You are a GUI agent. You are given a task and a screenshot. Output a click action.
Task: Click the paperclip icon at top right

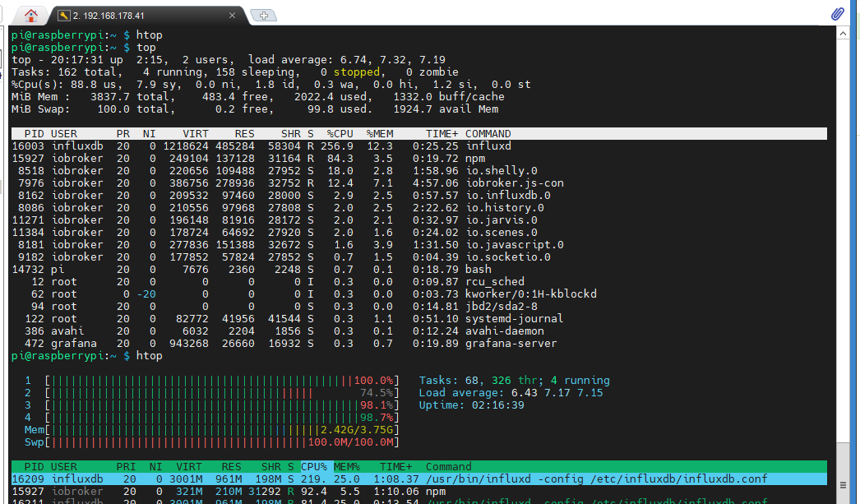838,14
